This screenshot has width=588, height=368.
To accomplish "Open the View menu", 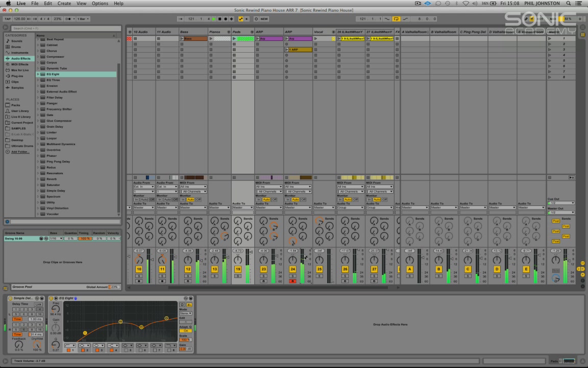I will pyautogui.click(x=81, y=4).
